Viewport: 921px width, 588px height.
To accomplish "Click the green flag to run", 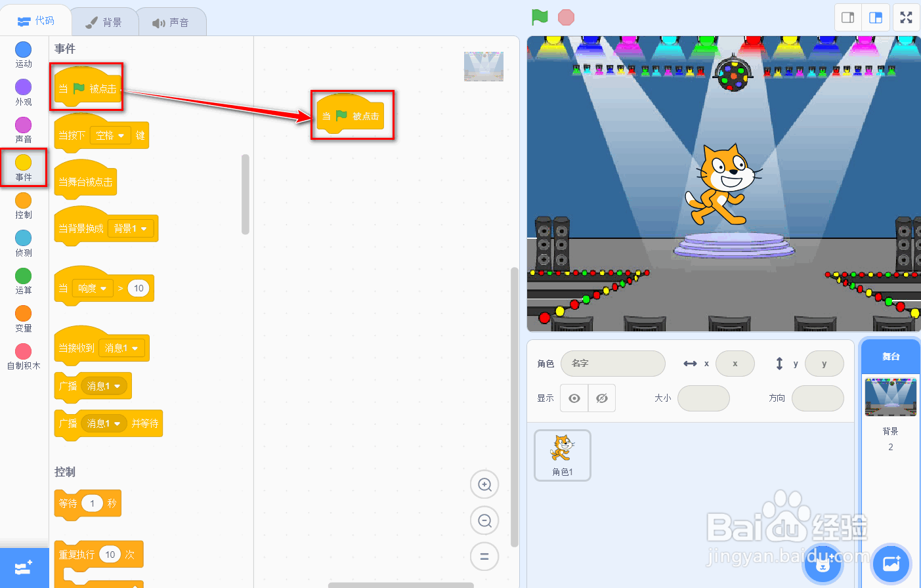I will click(x=540, y=17).
